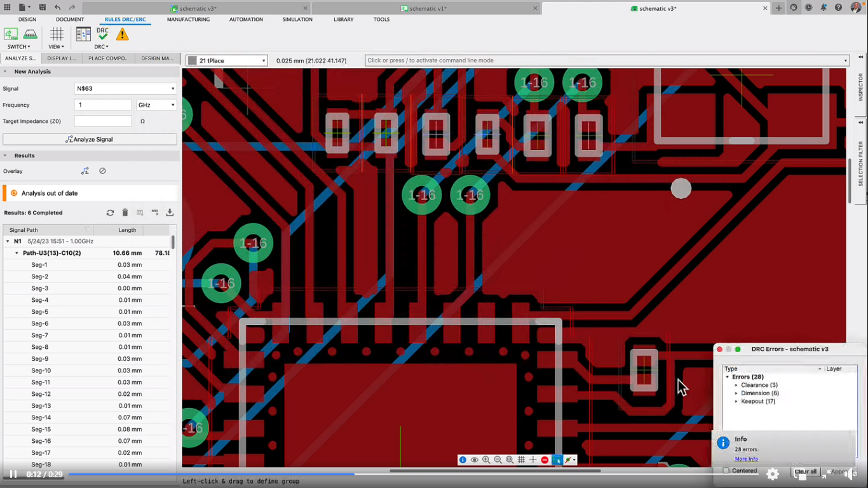Click the Analyze Signal button
Image resolution: width=868 pixels, height=488 pixels.
pos(90,139)
